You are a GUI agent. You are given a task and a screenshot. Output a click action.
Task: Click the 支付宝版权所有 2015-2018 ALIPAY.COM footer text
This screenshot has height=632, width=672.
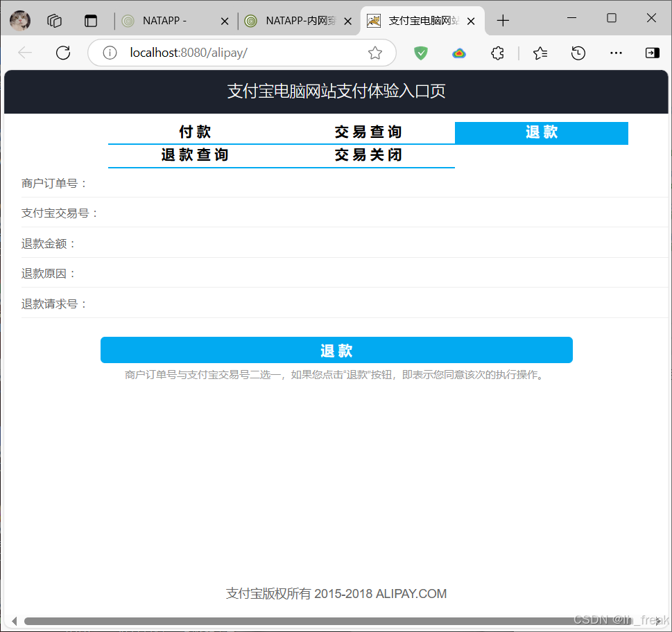click(336, 594)
